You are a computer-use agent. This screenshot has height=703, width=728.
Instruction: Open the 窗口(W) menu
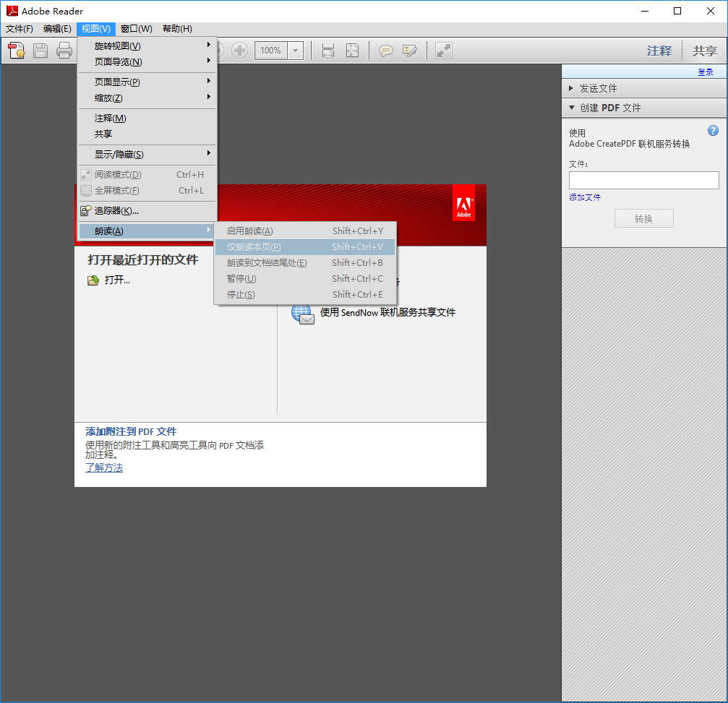coord(136,29)
